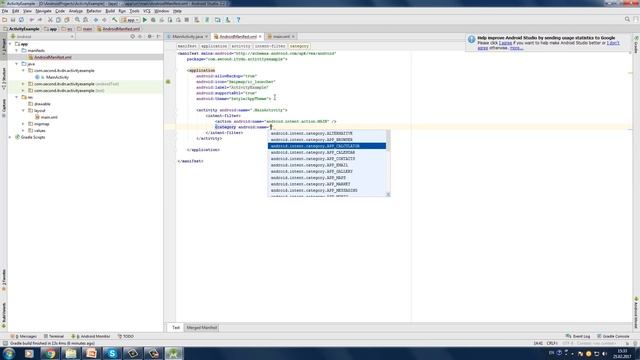Click the Hide project panel icon
Screen dimensions: 640x360
coord(159,36)
